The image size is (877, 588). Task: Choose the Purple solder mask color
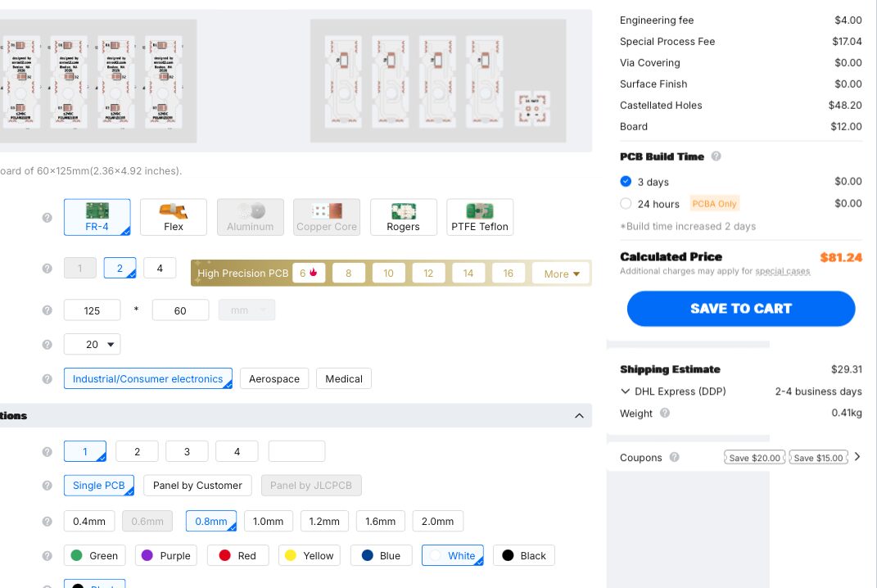pos(166,555)
